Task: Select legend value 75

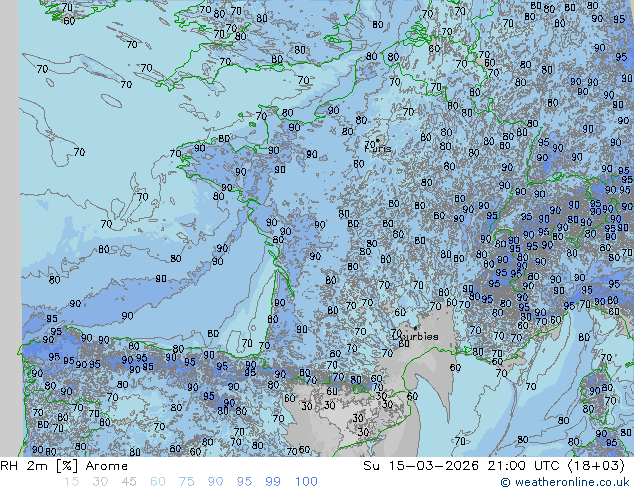Action: (x=186, y=482)
